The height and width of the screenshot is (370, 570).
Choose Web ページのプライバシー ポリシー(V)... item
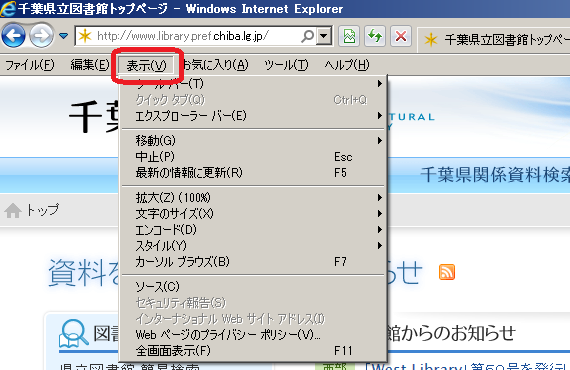coord(253,335)
